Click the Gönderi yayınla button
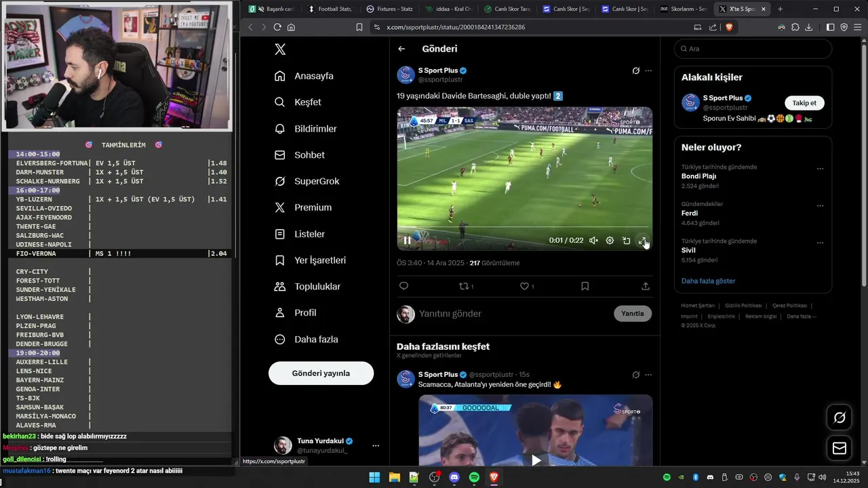The height and width of the screenshot is (488, 868). [321, 373]
